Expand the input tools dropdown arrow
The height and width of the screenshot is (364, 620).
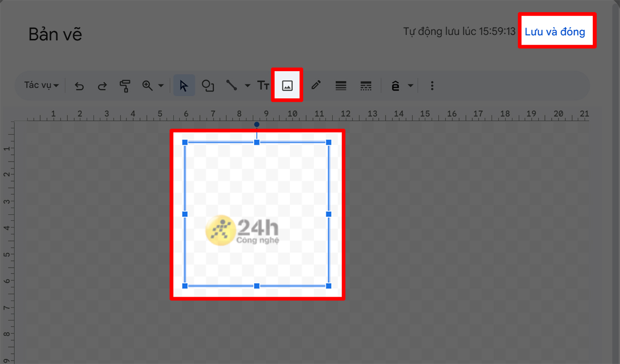point(410,86)
